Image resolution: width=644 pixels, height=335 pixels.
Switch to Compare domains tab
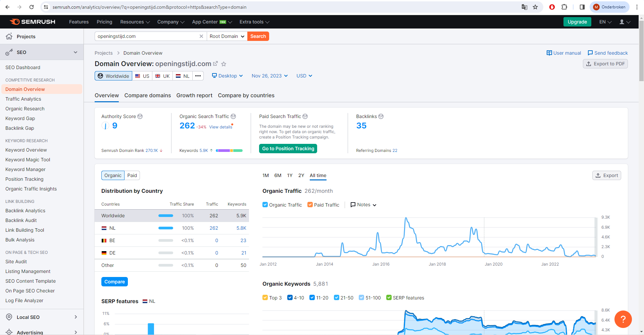tap(148, 96)
